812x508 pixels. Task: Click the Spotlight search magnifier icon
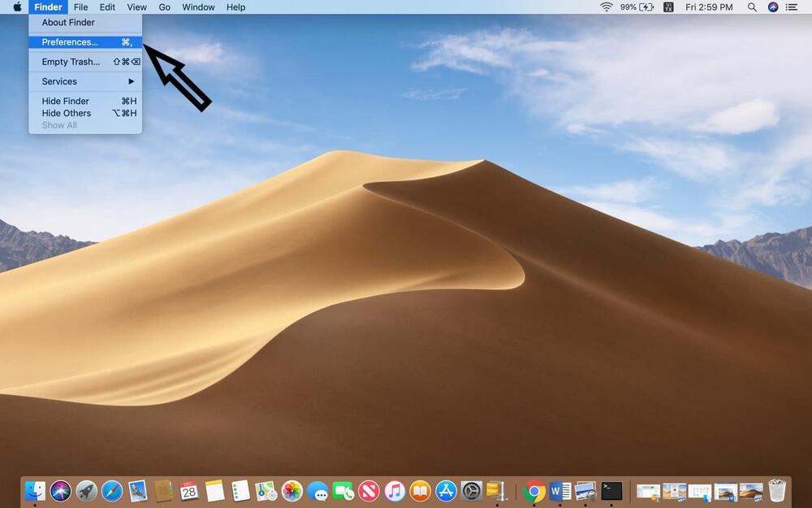752,7
